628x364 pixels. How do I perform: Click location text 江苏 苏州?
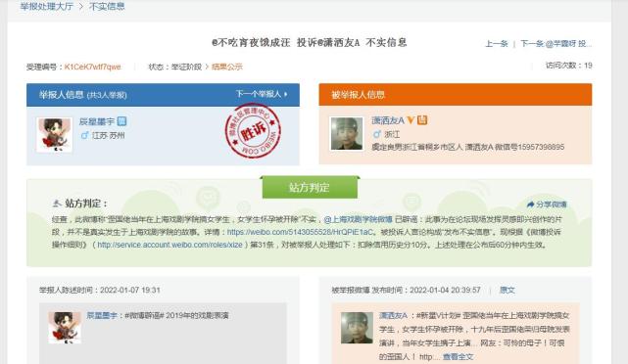pos(108,136)
